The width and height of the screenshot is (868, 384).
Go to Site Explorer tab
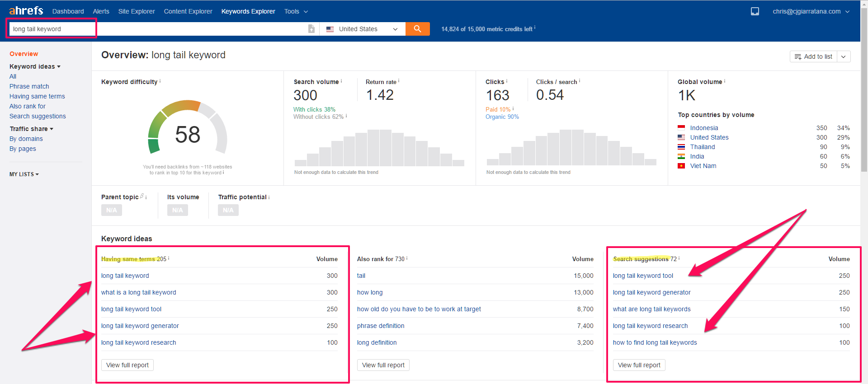pyautogui.click(x=137, y=11)
